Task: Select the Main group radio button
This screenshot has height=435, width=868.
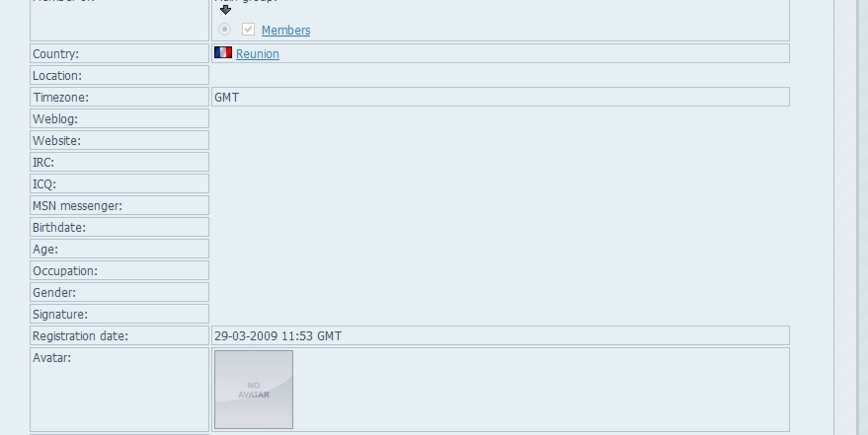Action: pyautogui.click(x=224, y=29)
